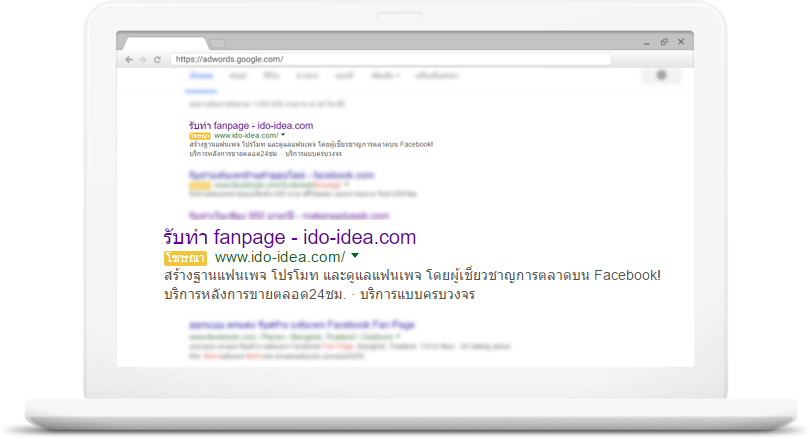Expand dropdown arrow beside small www.ido-idea.com/ URL
The width and height of the screenshot is (810, 439).
(283, 135)
